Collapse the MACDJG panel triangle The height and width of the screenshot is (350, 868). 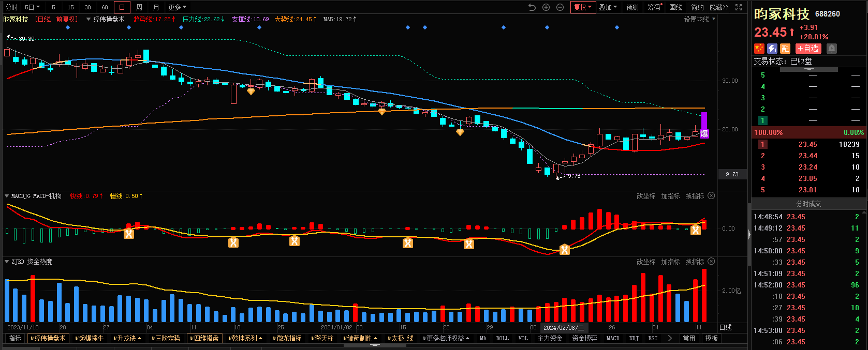(7, 196)
